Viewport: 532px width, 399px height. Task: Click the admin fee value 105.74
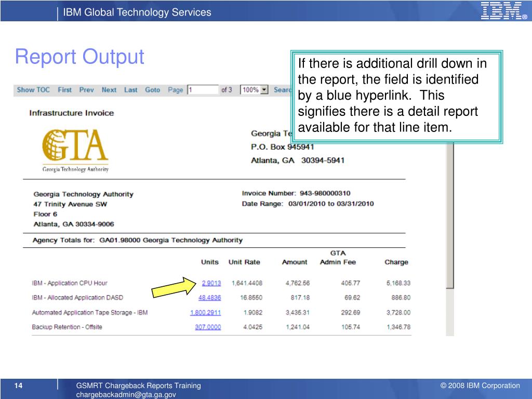(x=351, y=327)
